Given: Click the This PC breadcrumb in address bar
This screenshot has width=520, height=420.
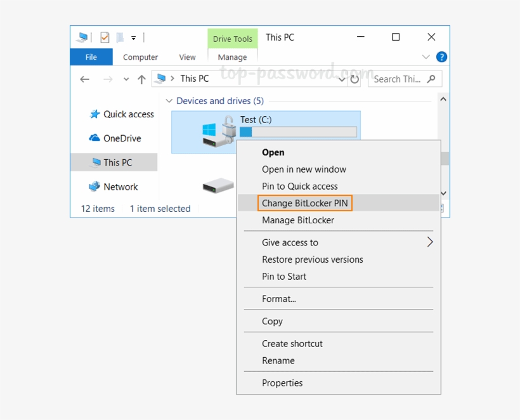Looking at the screenshot, I should [x=194, y=79].
